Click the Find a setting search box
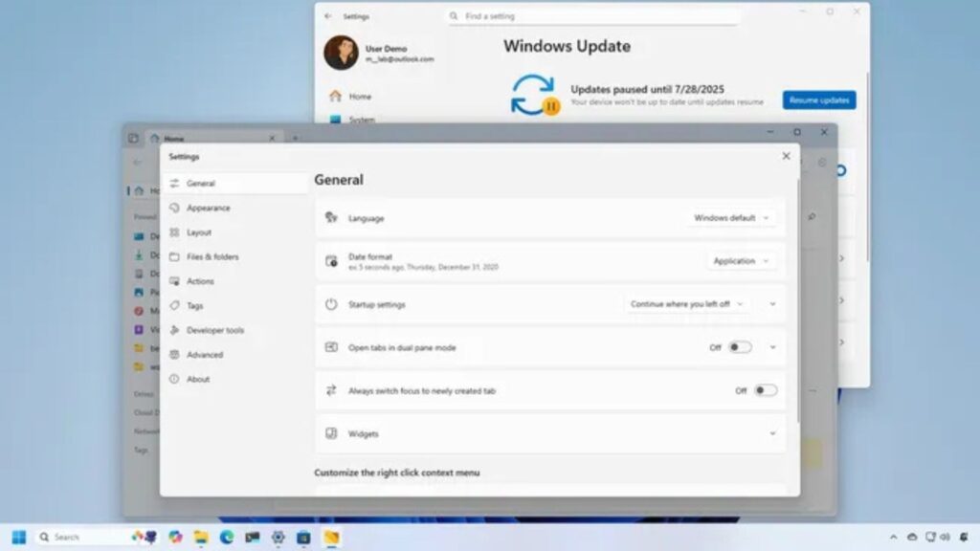 click(x=593, y=16)
